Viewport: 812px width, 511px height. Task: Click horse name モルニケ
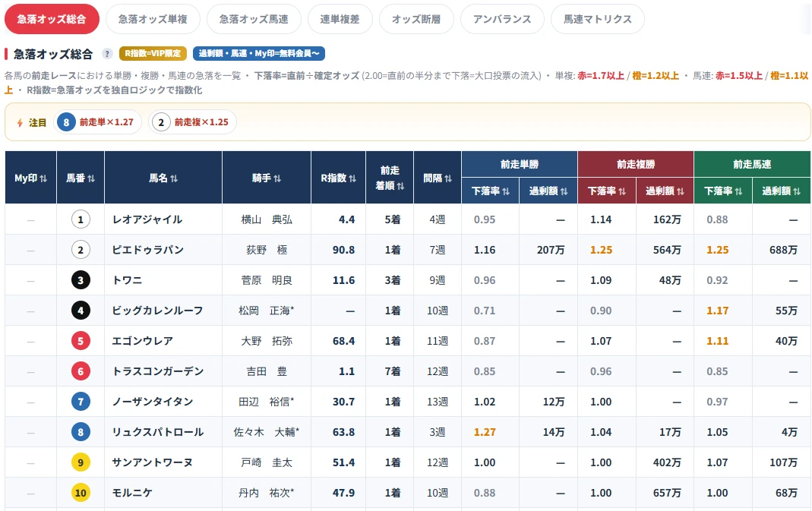tap(132, 493)
